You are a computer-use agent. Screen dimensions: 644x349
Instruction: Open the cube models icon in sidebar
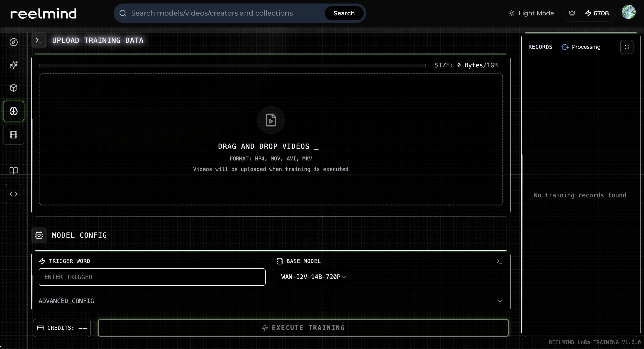14,88
